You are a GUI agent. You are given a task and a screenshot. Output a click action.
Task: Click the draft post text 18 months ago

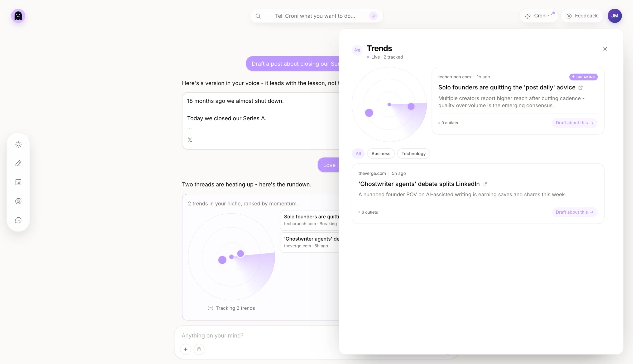(x=235, y=101)
